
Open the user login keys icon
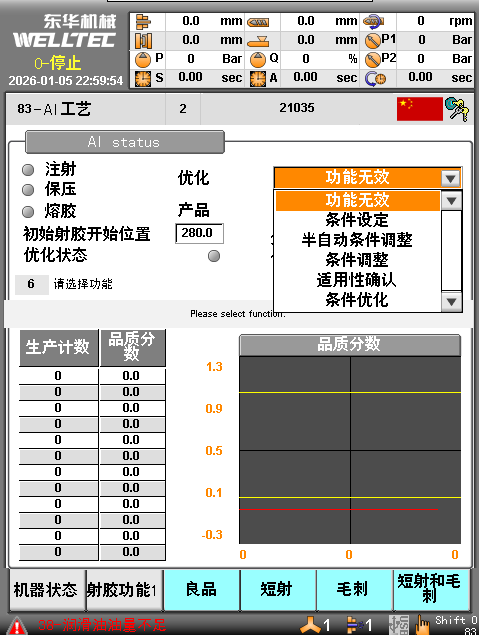(x=457, y=109)
